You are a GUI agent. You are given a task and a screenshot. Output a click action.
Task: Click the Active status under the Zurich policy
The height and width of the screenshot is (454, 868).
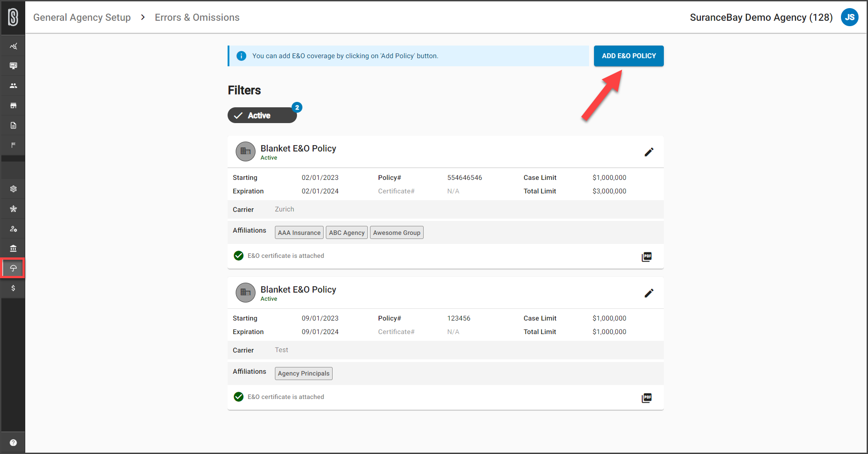click(x=269, y=158)
